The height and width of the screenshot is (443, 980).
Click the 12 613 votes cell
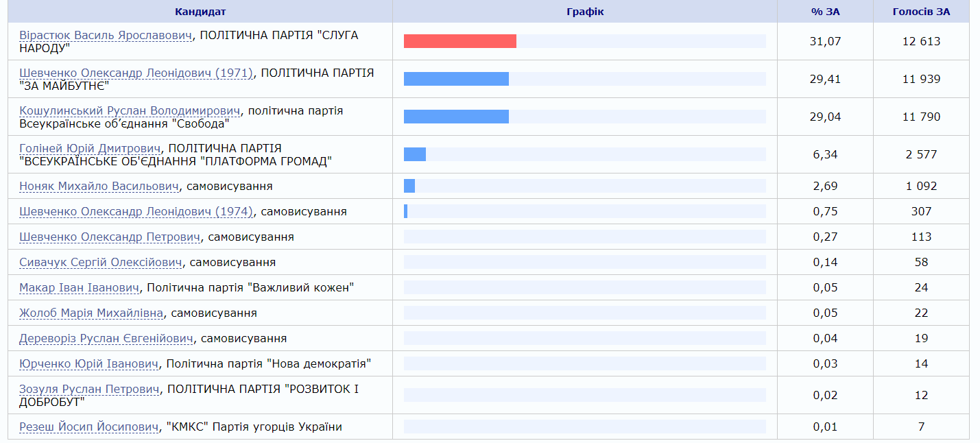(x=921, y=41)
